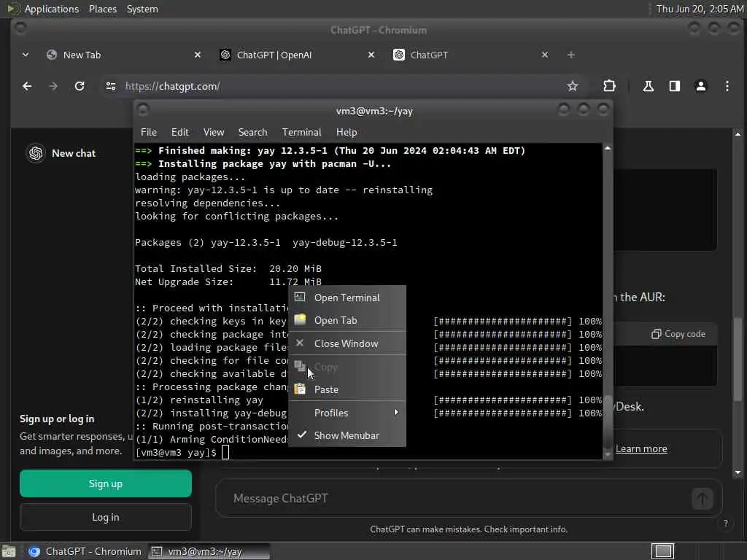
Task: Click the page scroll up arrow
Action: tap(738, 134)
